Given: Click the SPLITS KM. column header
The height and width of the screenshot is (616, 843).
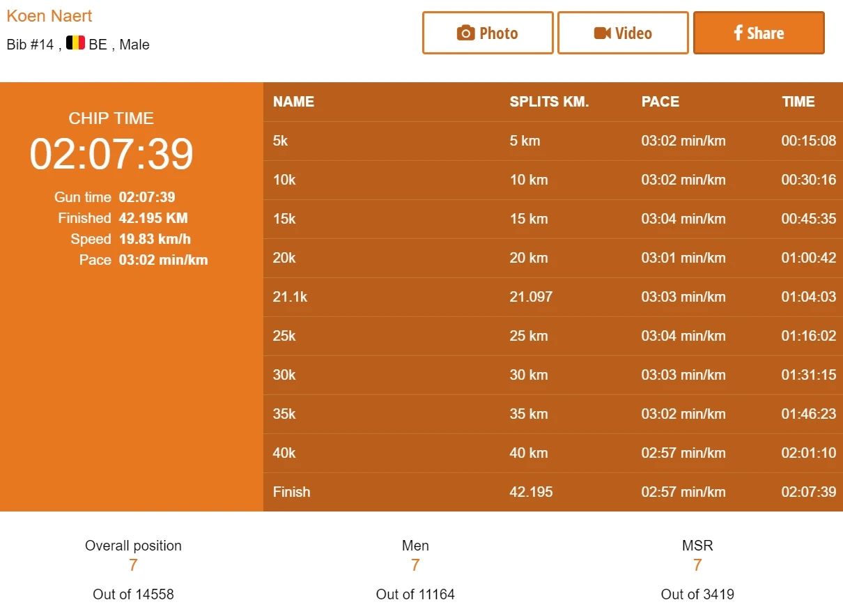Looking at the screenshot, I should (549, 102).
